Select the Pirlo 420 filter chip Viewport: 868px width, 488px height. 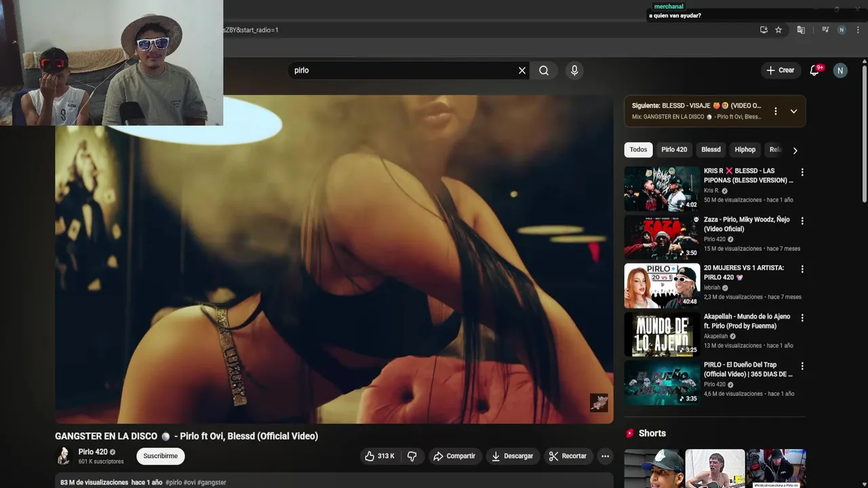674,150
